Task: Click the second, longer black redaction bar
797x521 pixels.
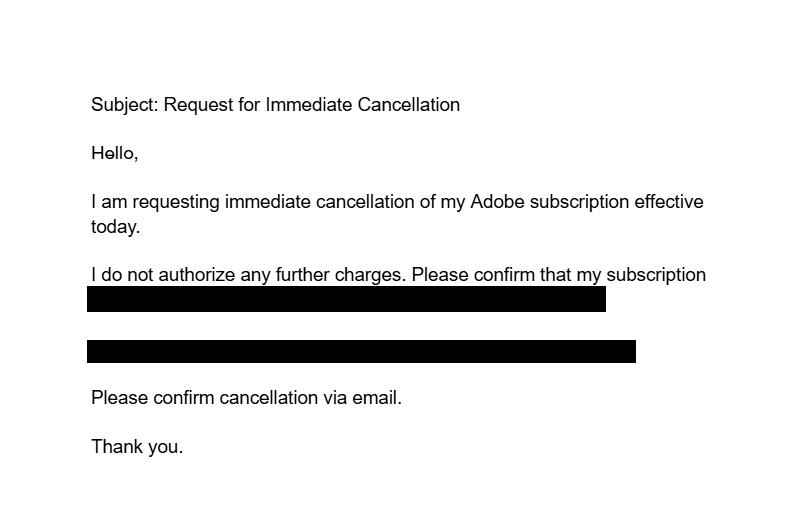Action: [x=361, y=351]
